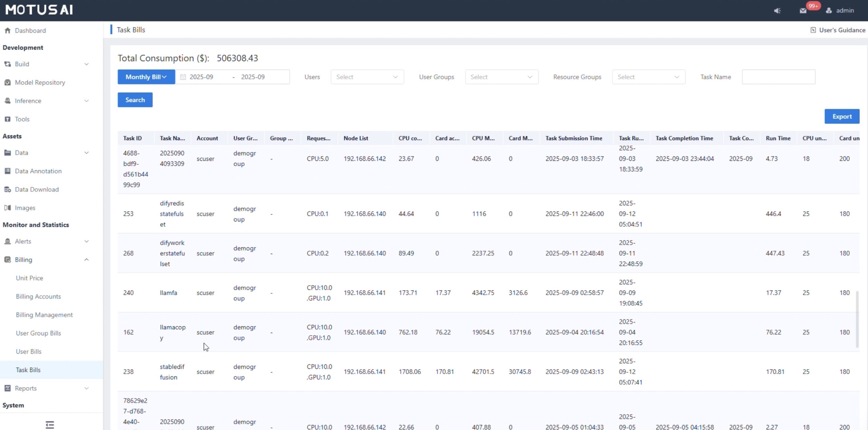Open the Users select dropdown
868x430 pixels.
point(367,77)
